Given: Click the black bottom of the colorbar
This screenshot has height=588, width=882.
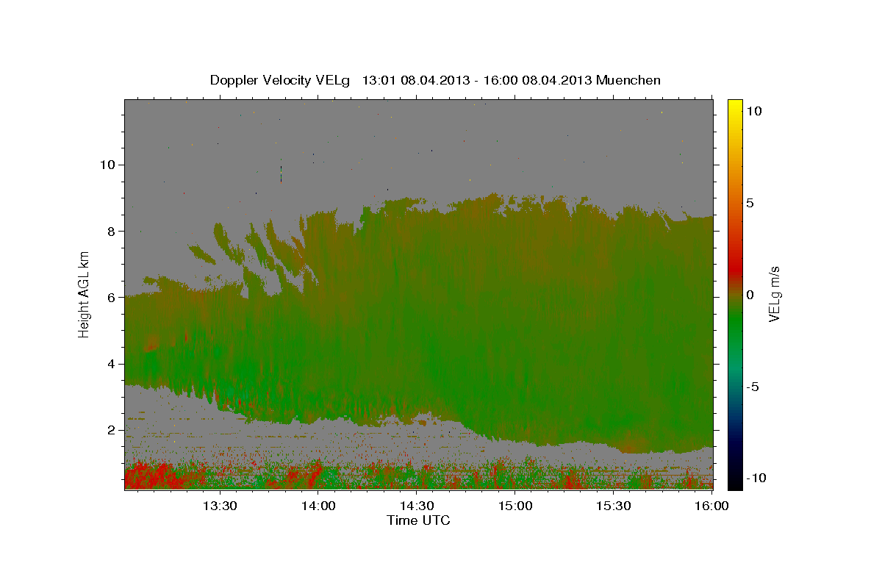Looking at the screenshot, I should point(734,481).
